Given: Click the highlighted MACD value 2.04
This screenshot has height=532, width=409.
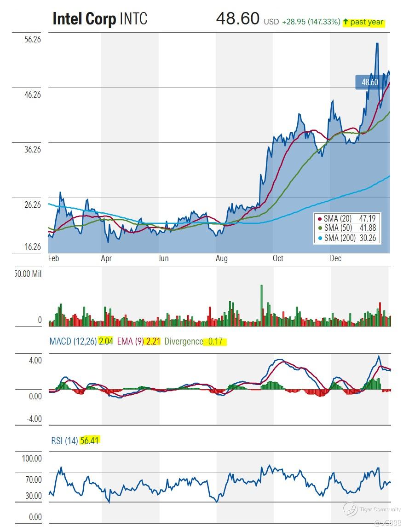Looking at the screenshot, I should coord(106,341).
